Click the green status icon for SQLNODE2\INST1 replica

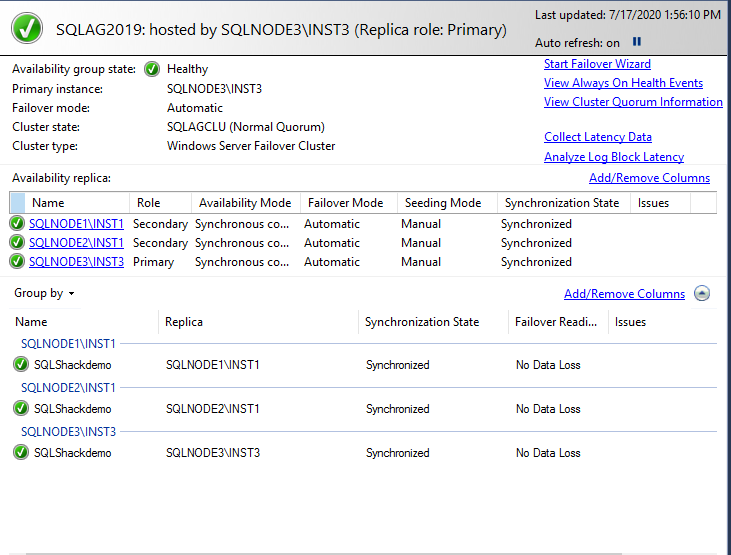click(x=17, y=243)
